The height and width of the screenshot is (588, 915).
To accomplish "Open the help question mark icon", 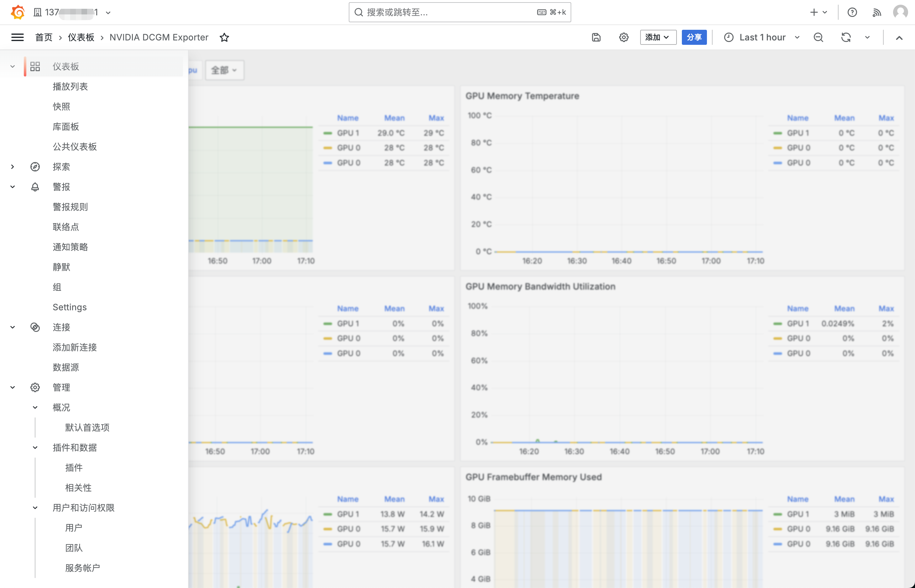I will 852,12.
